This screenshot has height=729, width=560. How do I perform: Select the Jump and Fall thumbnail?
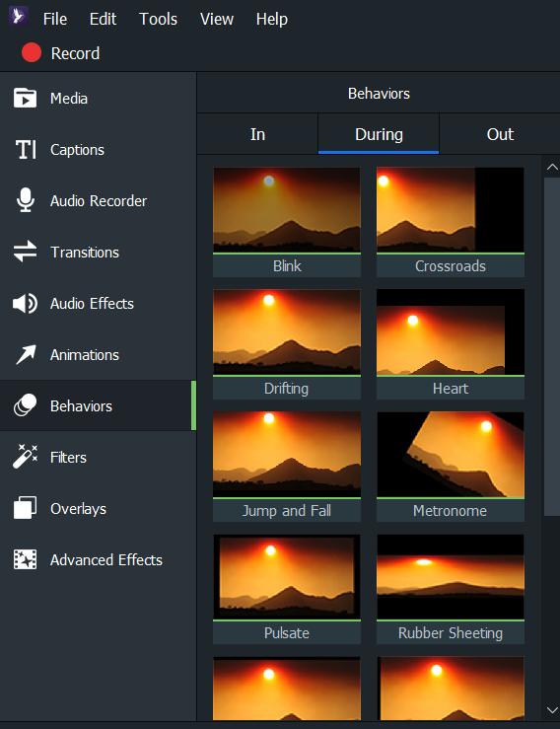click(x=287, y=454)
